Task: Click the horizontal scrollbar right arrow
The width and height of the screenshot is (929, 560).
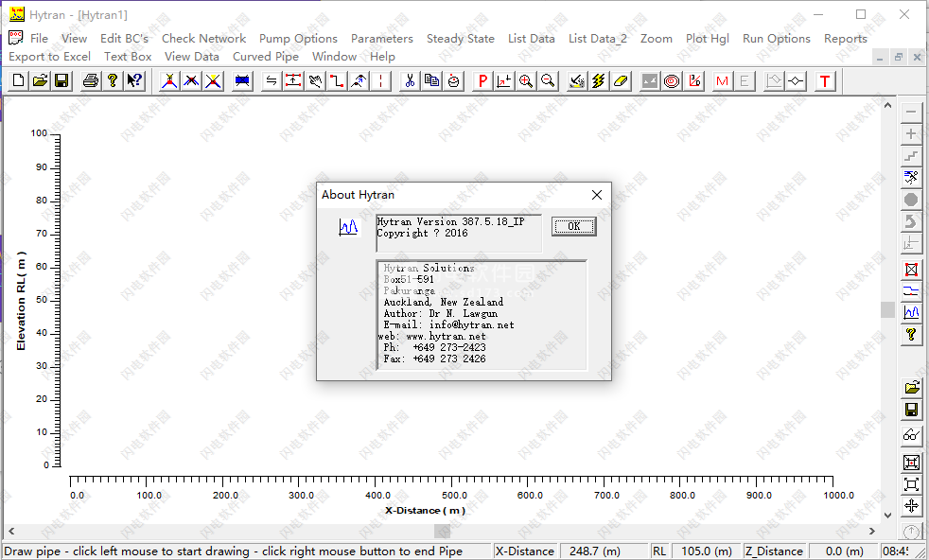Action: coord(872,531)
